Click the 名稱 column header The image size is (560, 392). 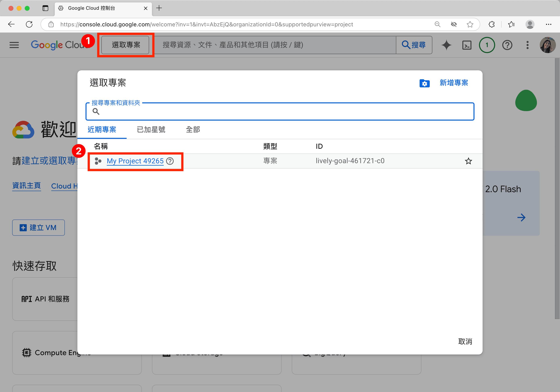tap(101, 146)
